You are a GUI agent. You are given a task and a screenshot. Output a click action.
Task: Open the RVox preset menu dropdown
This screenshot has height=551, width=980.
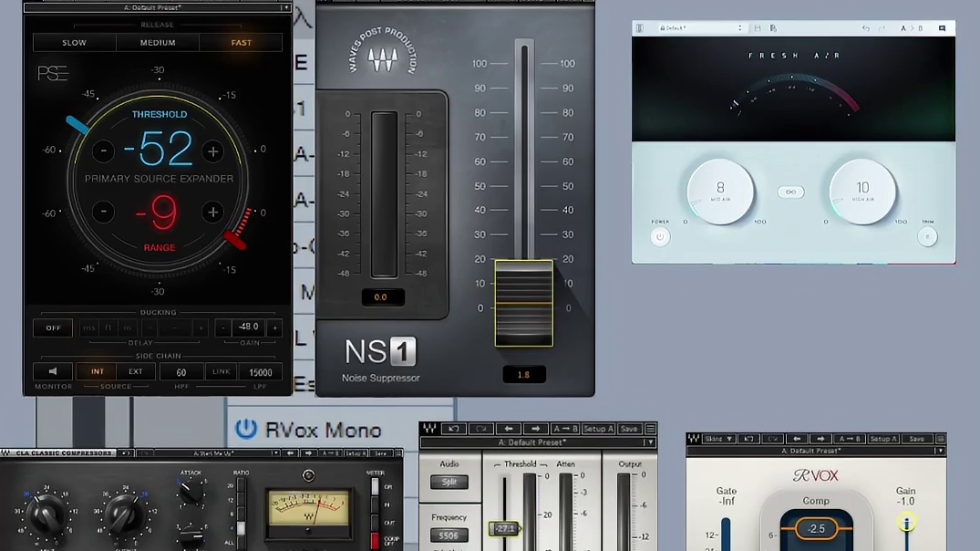pos(940,452)
